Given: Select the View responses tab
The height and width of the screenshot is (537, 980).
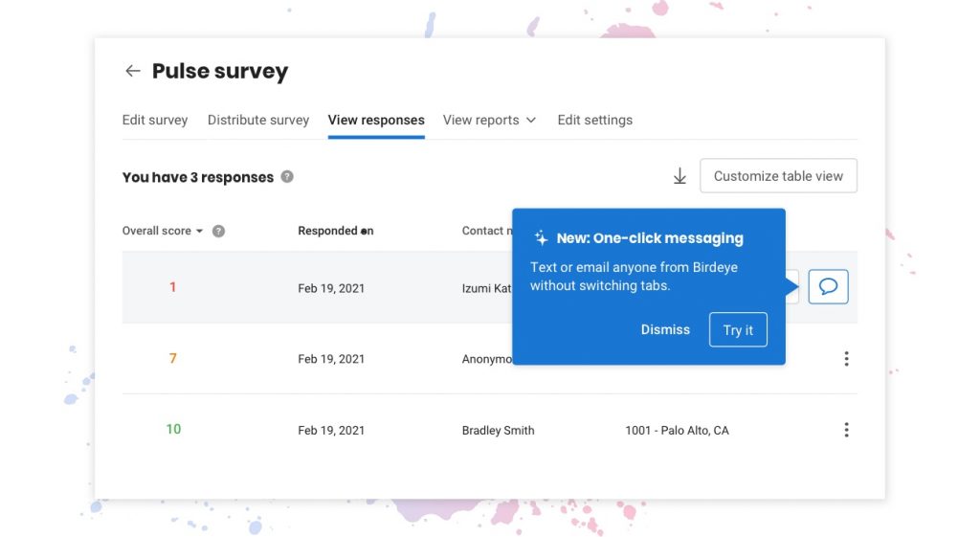Looking at the screenshot, I should pos(376,120).
